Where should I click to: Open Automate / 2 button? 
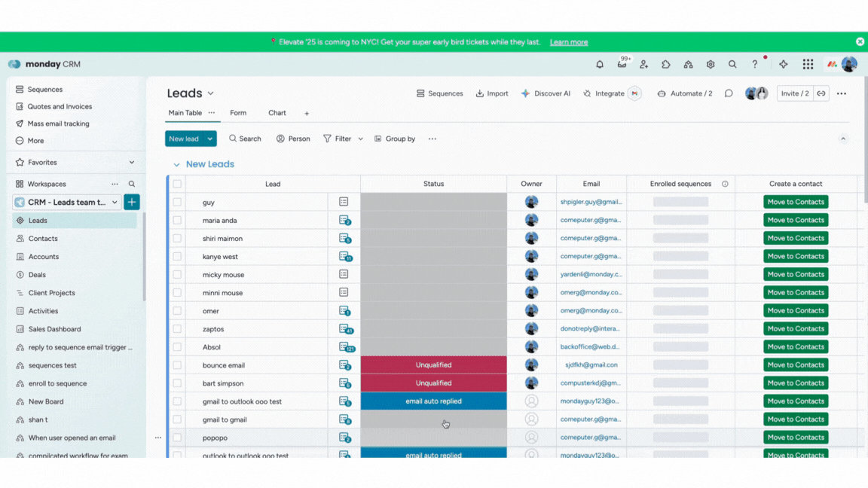click(684, 93)
